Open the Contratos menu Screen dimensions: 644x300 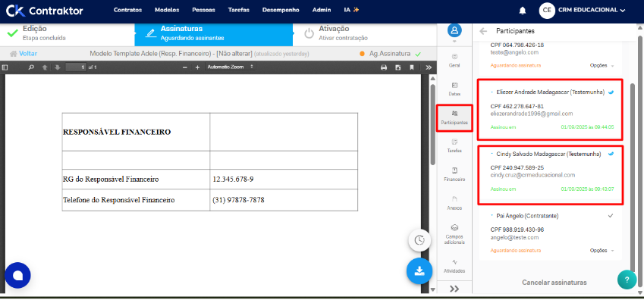[127, 11]
